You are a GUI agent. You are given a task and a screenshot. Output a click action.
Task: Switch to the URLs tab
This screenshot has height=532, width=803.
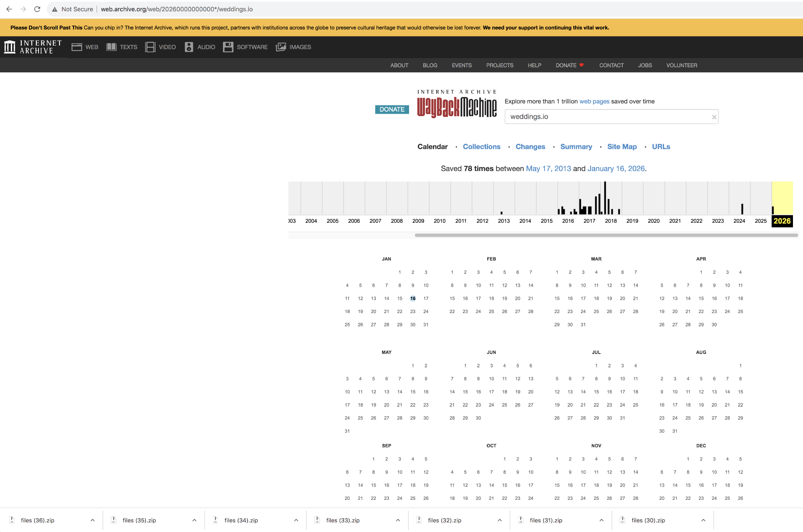(x=661, y=147)
